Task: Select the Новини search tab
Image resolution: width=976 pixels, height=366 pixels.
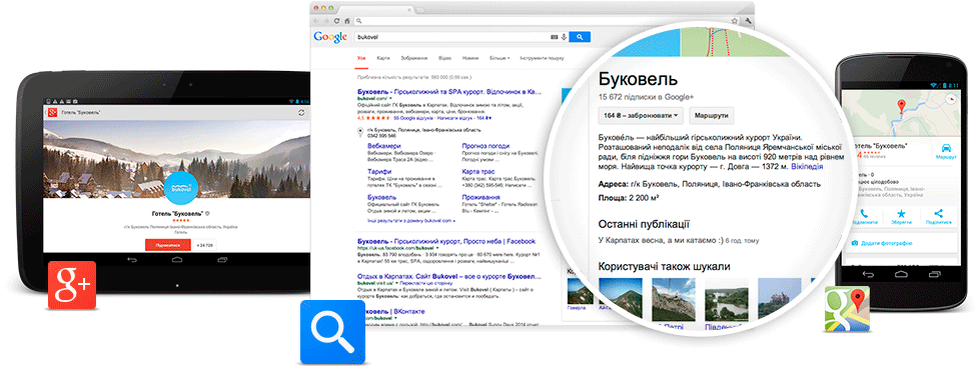Action: click(470, 58)
